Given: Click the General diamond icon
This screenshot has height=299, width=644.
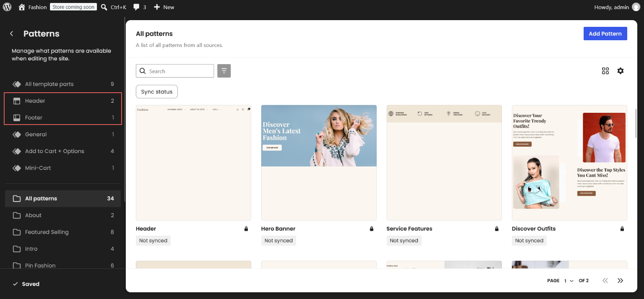Looking at the screenshot, I should (x=17, y=134).
